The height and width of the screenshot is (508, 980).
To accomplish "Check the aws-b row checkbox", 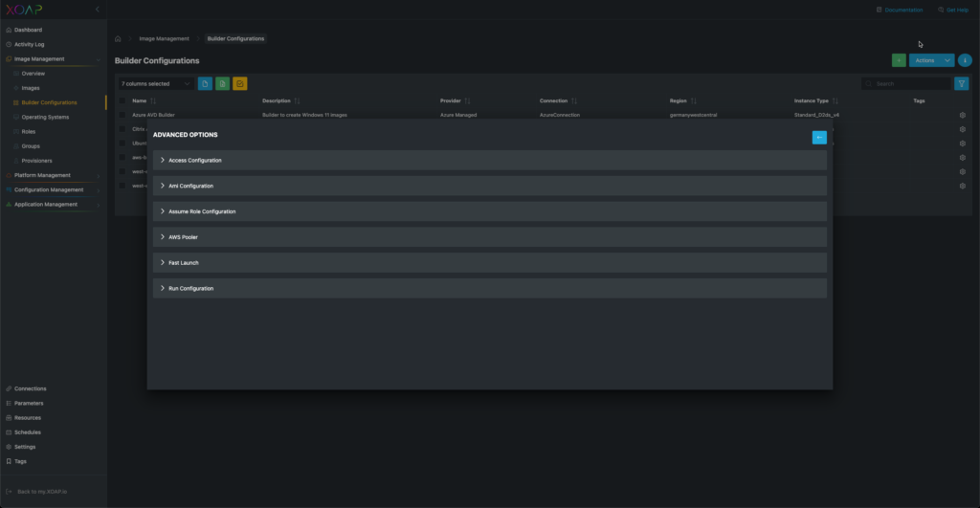I will pyautogui.click(x=122, y=158).
